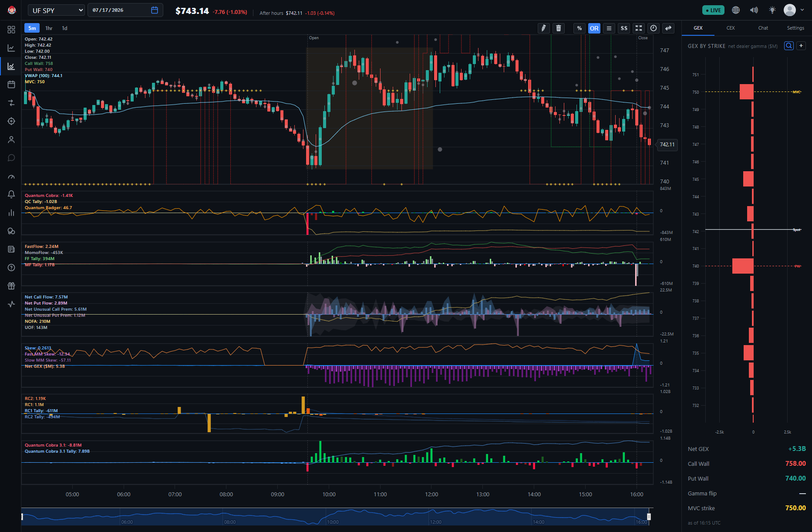Click the left handle of range navigator
Image resolution: width=812 pixels, height=532 pixels.
click(22, 517)
